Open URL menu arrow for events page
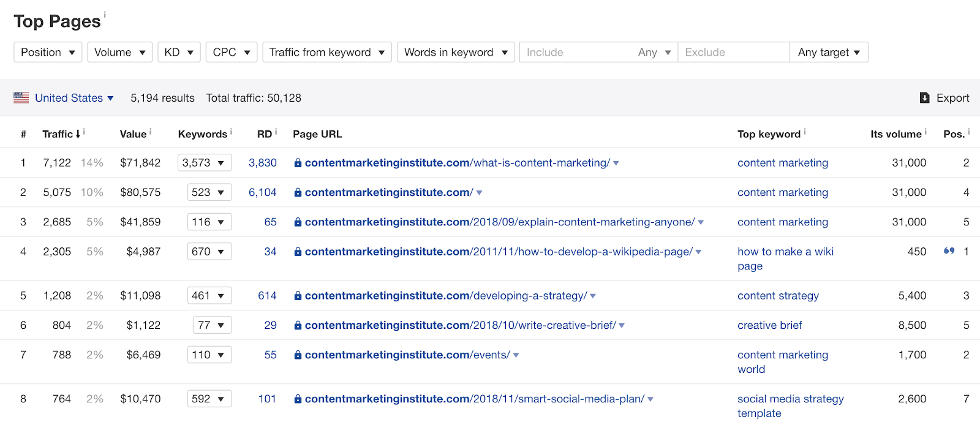980x425 pixels. tap(516, 355)
